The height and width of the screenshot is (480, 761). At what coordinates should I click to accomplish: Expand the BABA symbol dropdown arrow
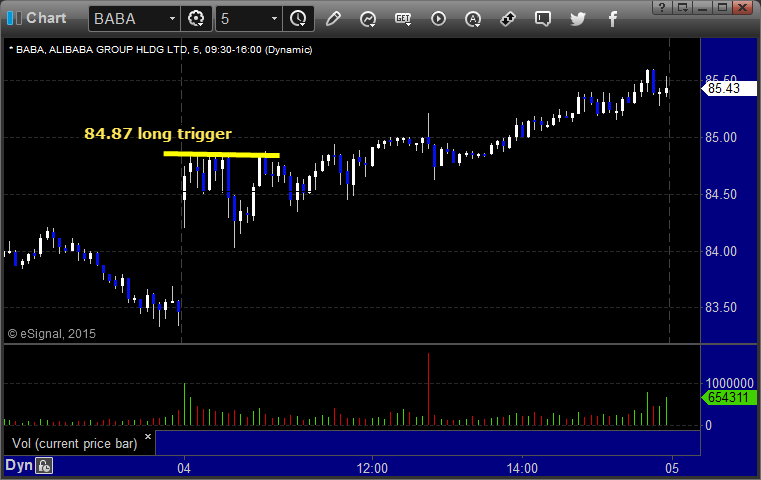point(172,19)
